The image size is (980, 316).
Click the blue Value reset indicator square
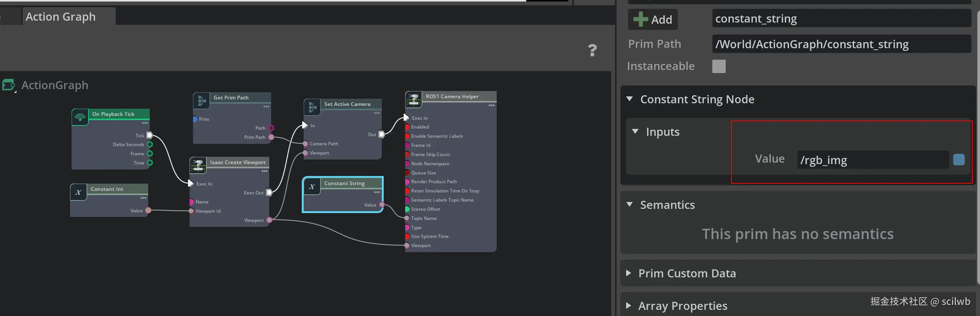click(x=959, y=160)
